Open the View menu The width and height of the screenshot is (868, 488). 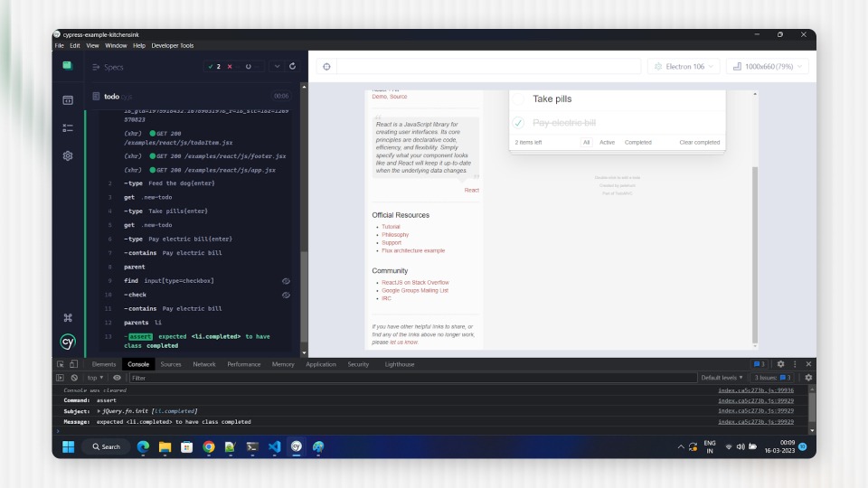[x=92, y=46]
